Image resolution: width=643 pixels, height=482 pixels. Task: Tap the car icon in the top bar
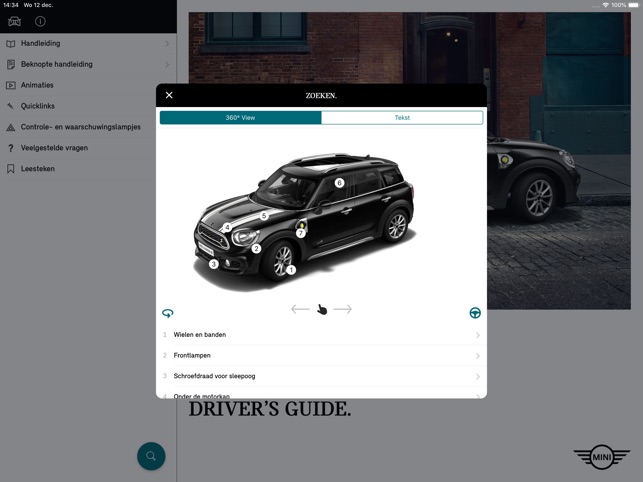14,21
